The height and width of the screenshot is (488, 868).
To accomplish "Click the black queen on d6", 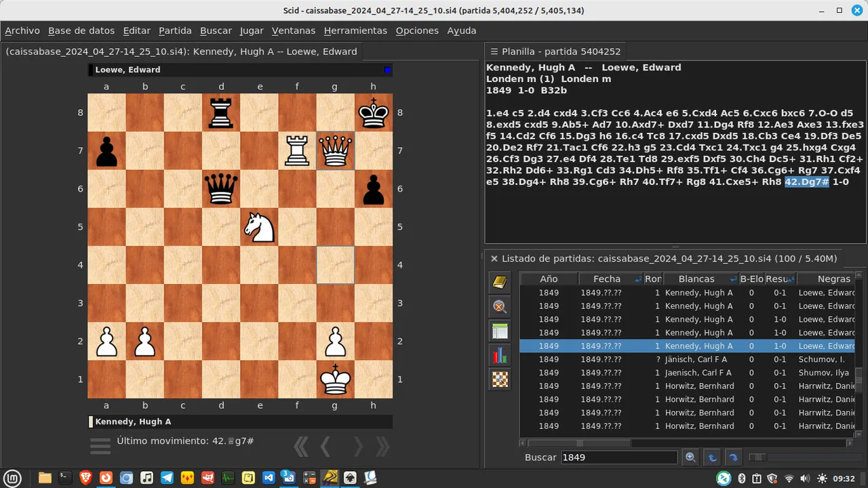I will pos(221,189).
